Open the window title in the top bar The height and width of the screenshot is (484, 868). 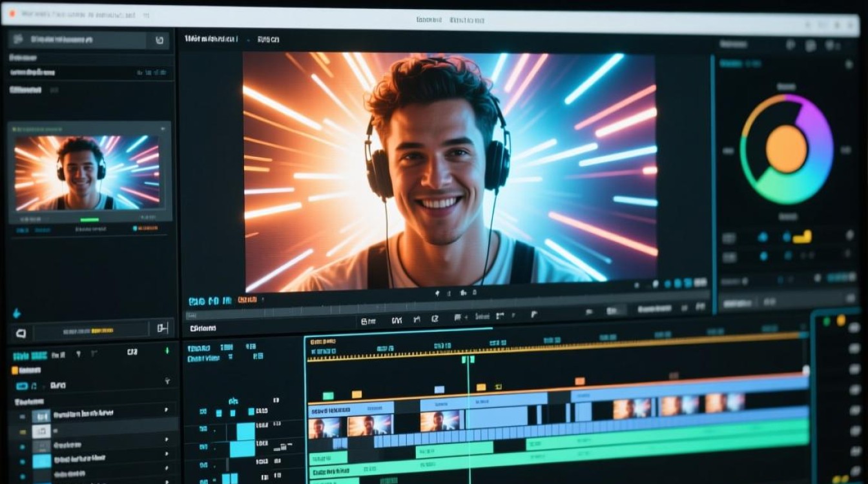[450, 21]
